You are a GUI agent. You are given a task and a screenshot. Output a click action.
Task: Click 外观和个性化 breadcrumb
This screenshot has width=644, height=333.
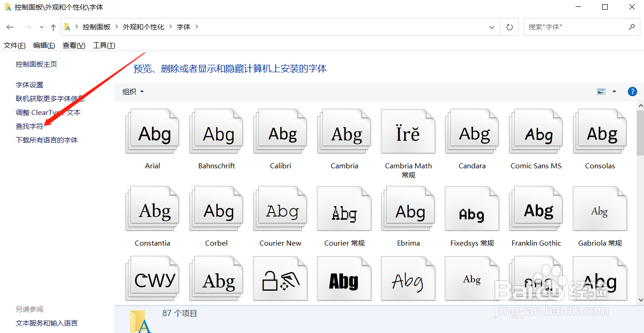point(144,27)
